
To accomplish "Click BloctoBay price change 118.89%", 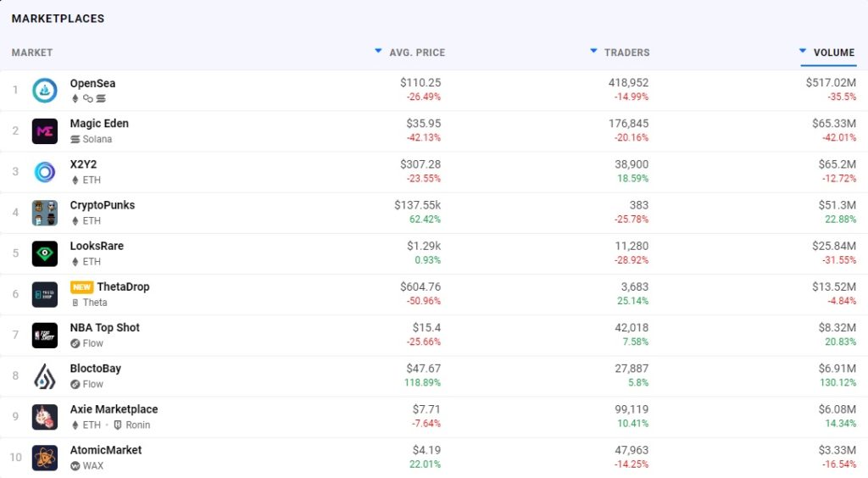I will pyautogui.click(x=422, y=383).
